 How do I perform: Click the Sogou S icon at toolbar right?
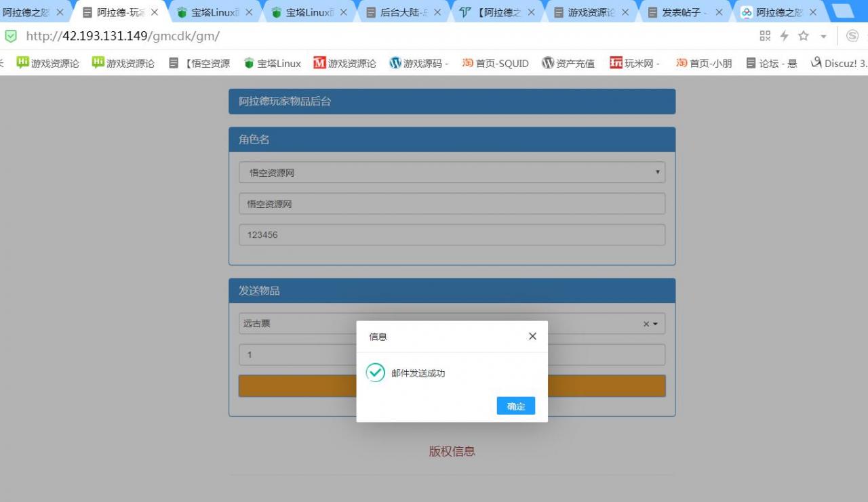852,36
